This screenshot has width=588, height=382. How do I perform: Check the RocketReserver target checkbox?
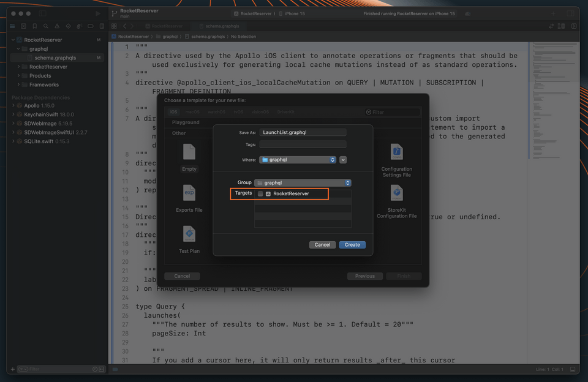click(260, 194)
